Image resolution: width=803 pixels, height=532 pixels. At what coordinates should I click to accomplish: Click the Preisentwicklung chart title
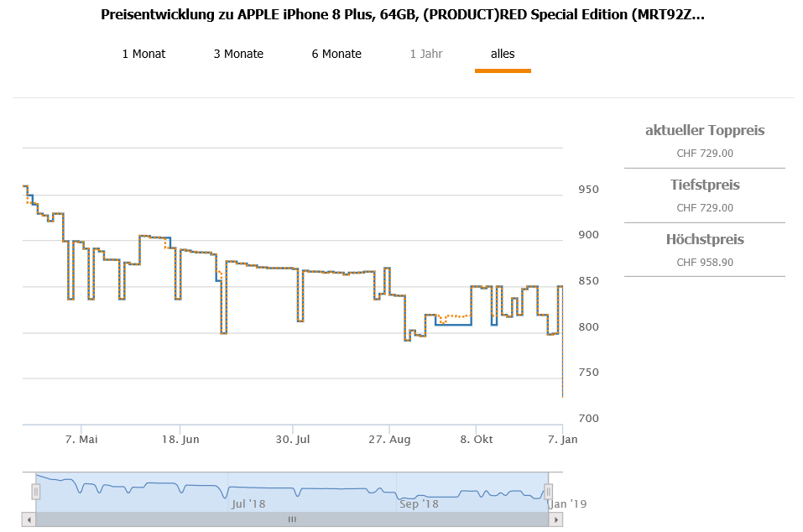pyautogui.click(x=402, y=15)
